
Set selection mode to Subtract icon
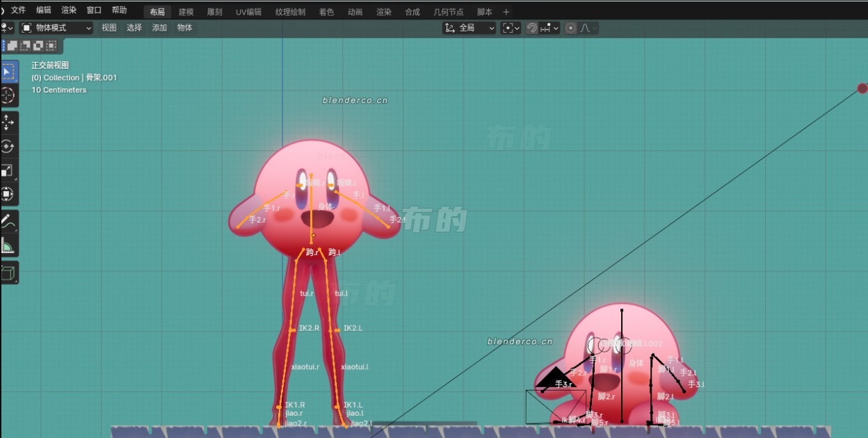point(25,46)
